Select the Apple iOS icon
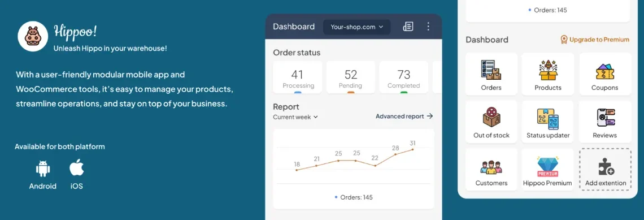This screenshot has width=644, height=220. pyautogui.click(x=76, y=167)
